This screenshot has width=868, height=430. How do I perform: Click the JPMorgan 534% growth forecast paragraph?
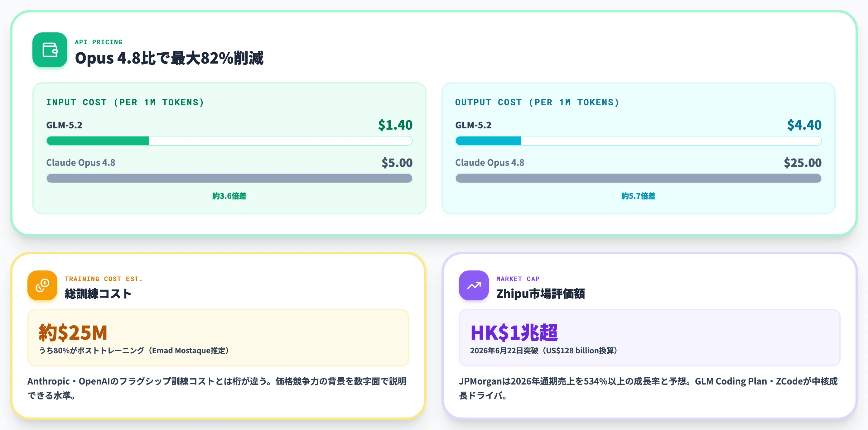coord(648,388)
